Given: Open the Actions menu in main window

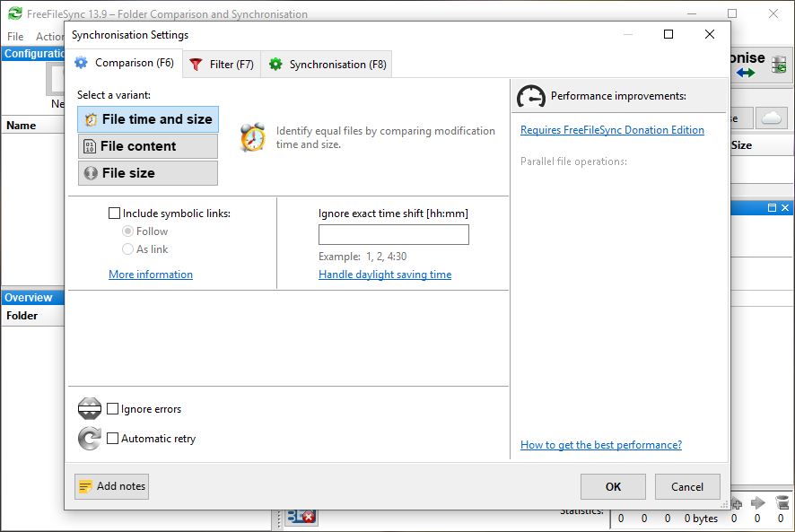Looking at the screenshot, I should click(49, 37).
